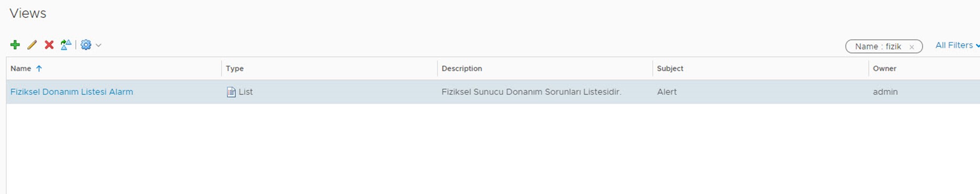Remove the 'Name : fizik' filter chip
Image resolution: width=980 pixels, height=194 pixels.
tap(912, 47)
